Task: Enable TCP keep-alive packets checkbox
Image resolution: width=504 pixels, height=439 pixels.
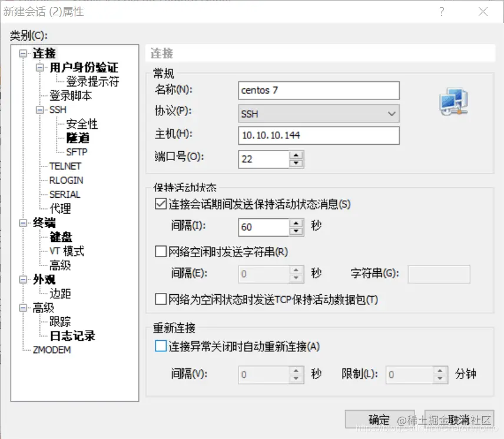Action: coord(161,299)
